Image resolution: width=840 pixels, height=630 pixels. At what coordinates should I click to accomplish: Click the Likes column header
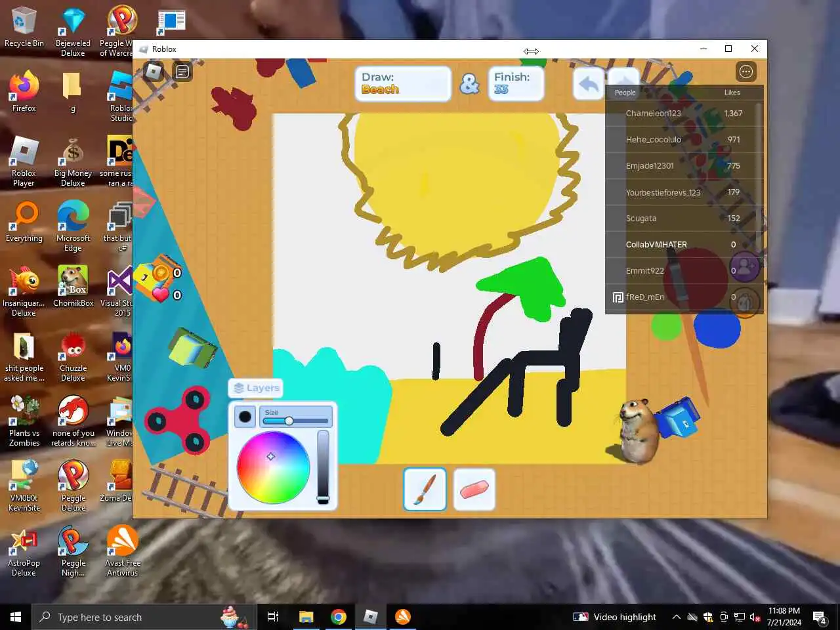(x=732, y=93)
